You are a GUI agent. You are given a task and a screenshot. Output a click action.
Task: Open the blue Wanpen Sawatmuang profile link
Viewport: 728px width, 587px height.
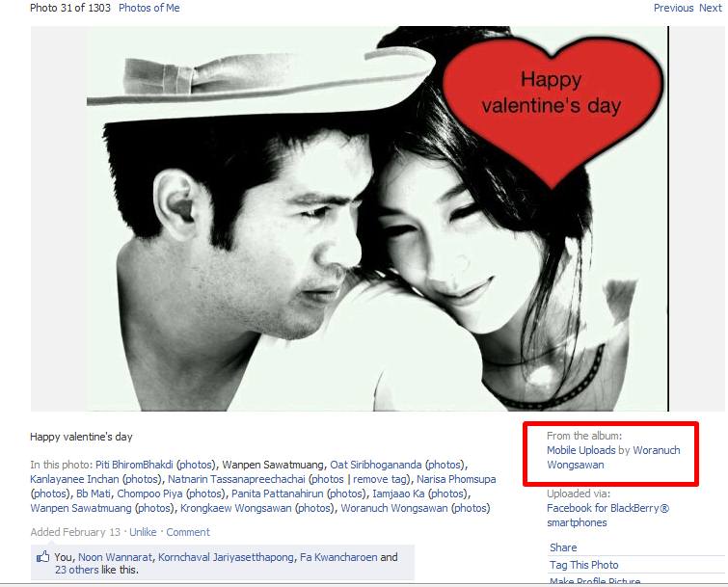[x=81, y=508]
